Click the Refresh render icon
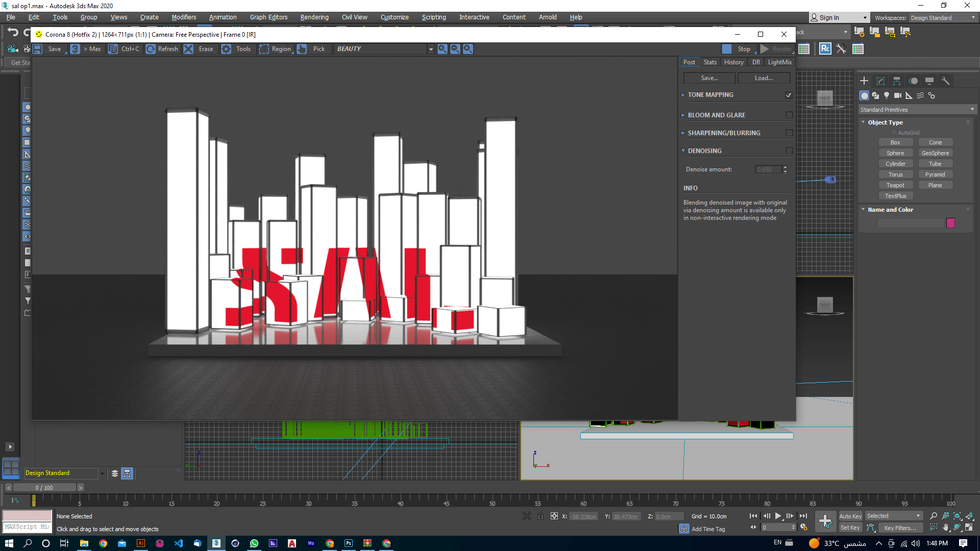The width and height of the screenshot is (980, 551). (x=151, y=49)
